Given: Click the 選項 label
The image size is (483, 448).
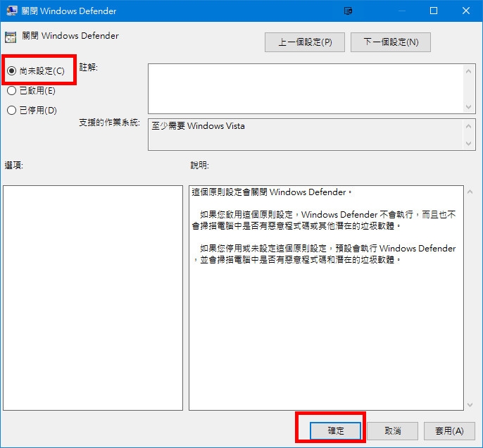Looking at the screenshot, I should pos(13,166).
